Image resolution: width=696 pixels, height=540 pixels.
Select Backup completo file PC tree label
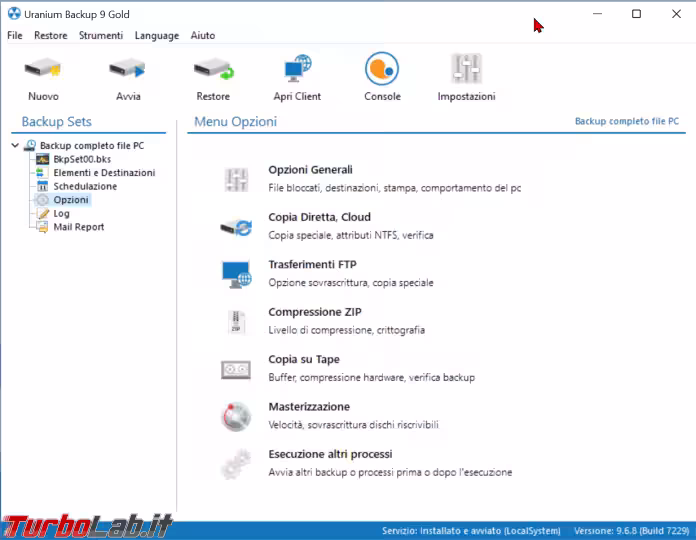coord(92,146)
